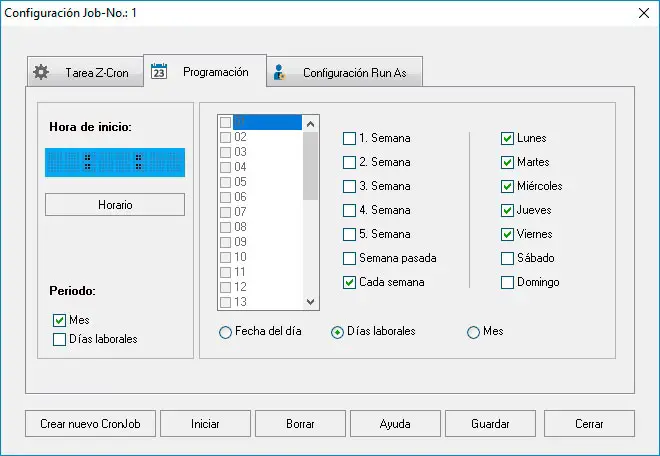Open the Configuración Run As tab
The height and width of the screenshot is (456, 660).
coord(346,73)
